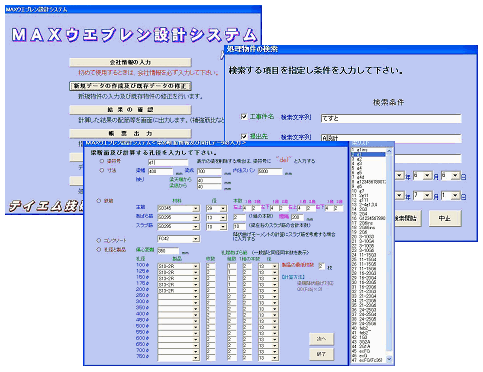The image size is (483, 372).
Task: Select the 孔径と製品 radio button
Action: pos(99,249)
